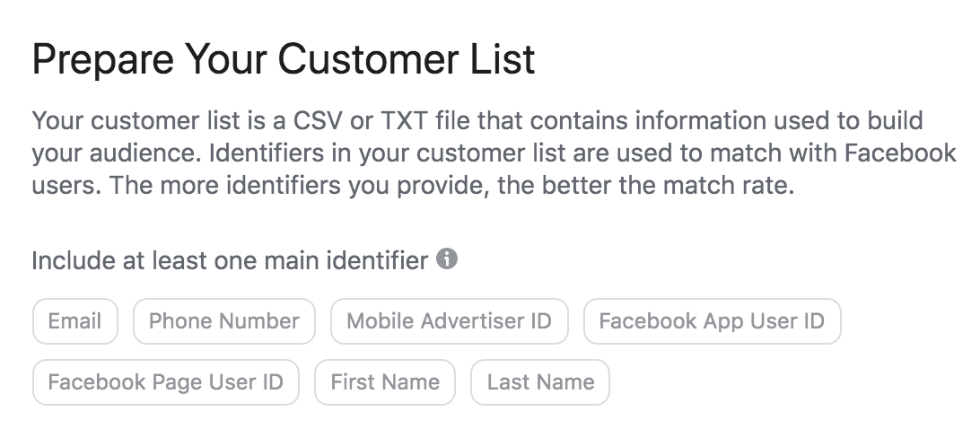This screenshot has height=429, width=980.
Task: Click the word 'Customer' in the heading
Action: [370, 59]
